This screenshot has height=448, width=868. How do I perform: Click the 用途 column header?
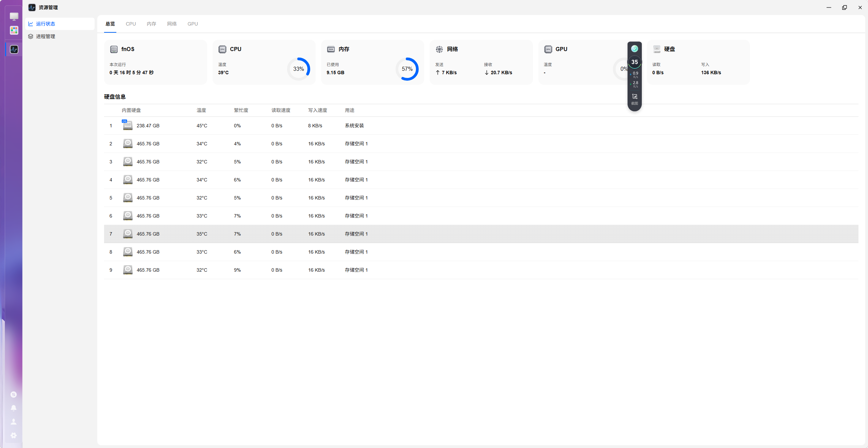tap(350, 110)
